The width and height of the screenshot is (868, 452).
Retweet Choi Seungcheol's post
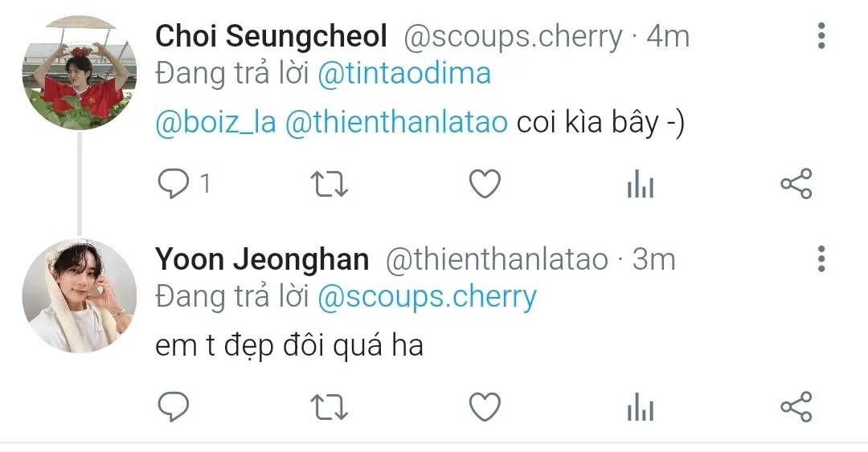(x=329, y=185)
